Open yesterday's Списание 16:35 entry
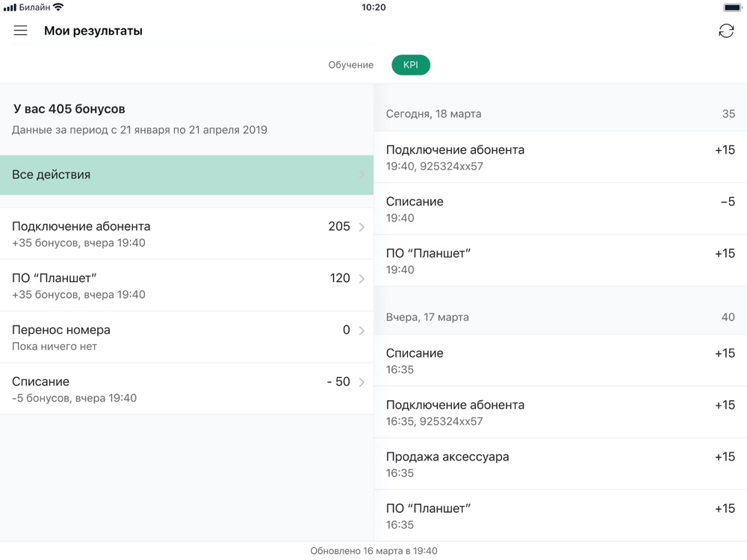This screenshot has height=560, width=747. click(560, 361)
